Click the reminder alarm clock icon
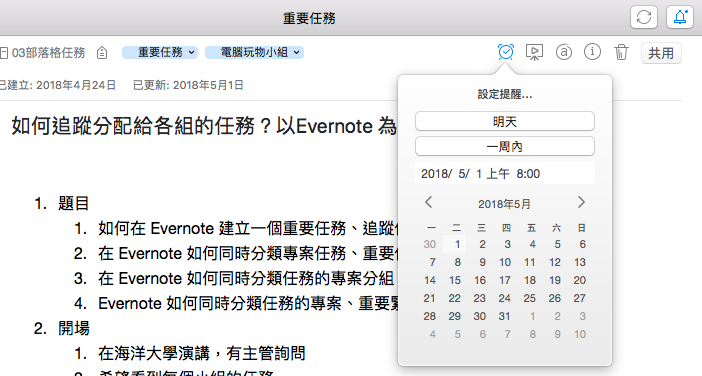 point(505,52)
